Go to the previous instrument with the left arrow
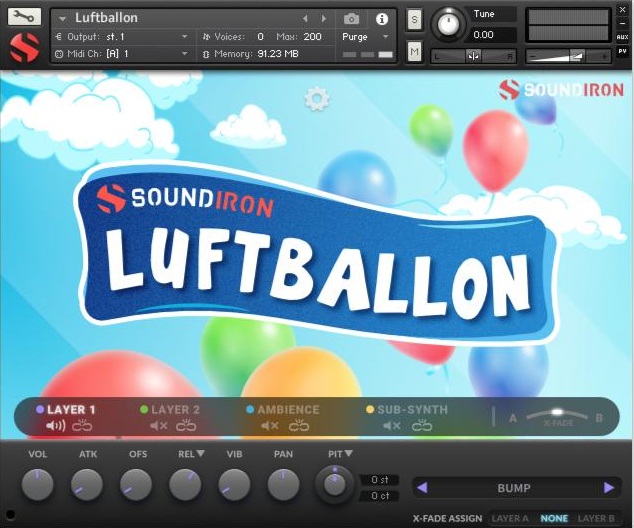 tap(305, 19)
